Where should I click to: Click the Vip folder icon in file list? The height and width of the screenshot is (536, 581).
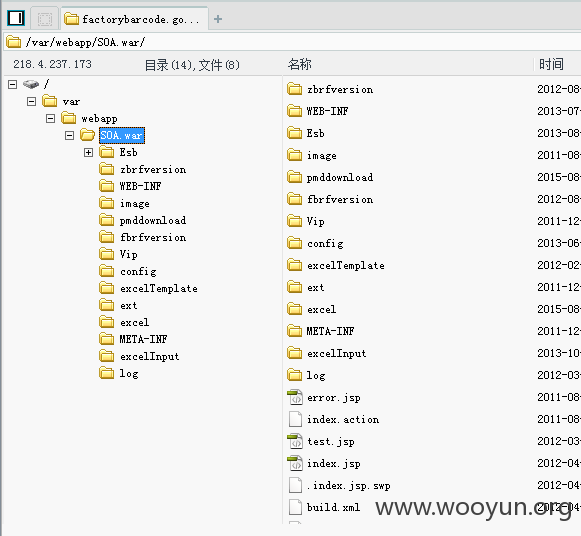295,221
